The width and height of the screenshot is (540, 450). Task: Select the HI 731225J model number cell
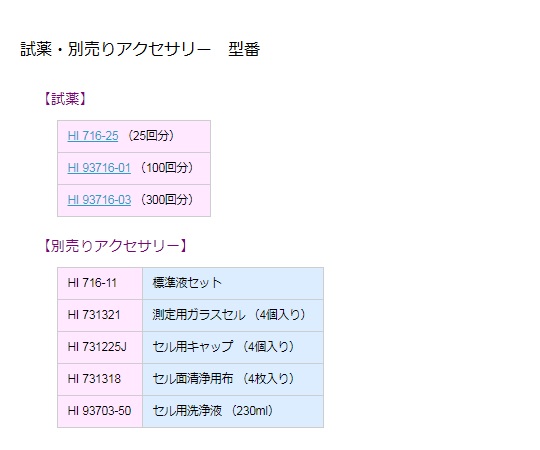[x=100, y=347]
